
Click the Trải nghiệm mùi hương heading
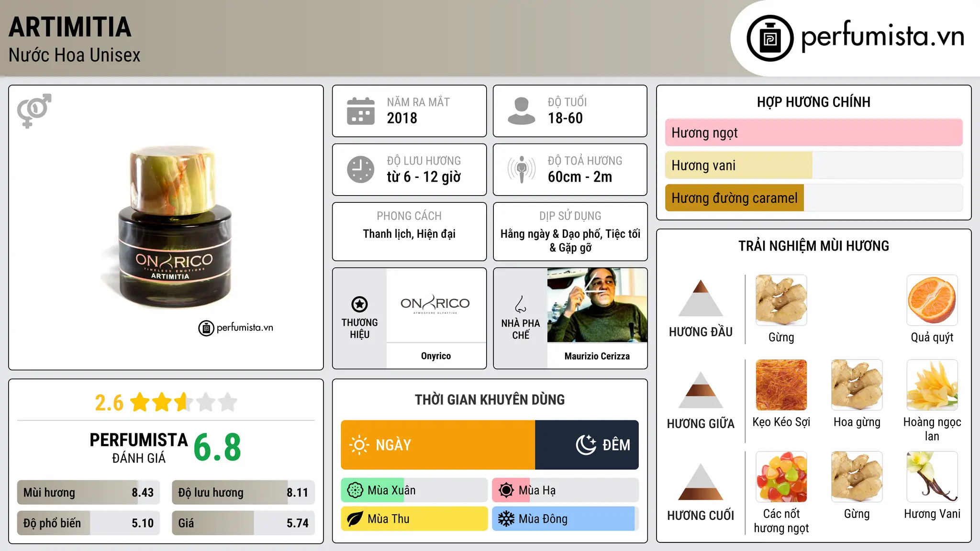coord(813,246)
